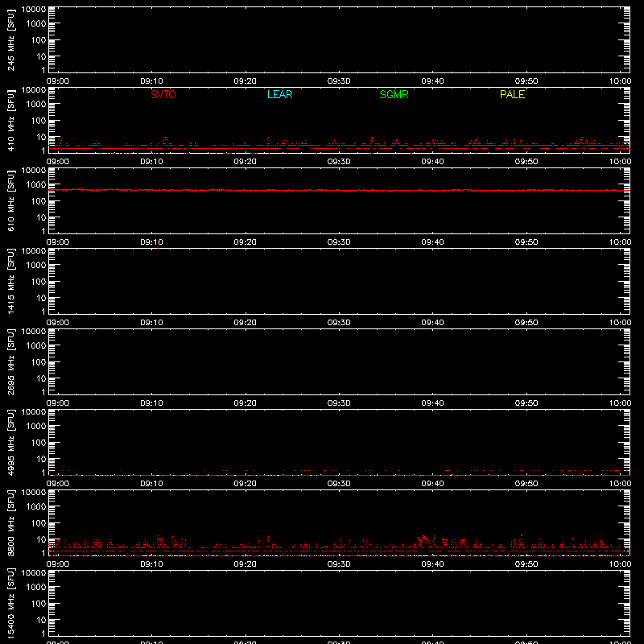This screenshot has width=644, height=644.
Task: Click 09:50 tick under the 2695 MHz panel
Action: (x=526, y=403)
